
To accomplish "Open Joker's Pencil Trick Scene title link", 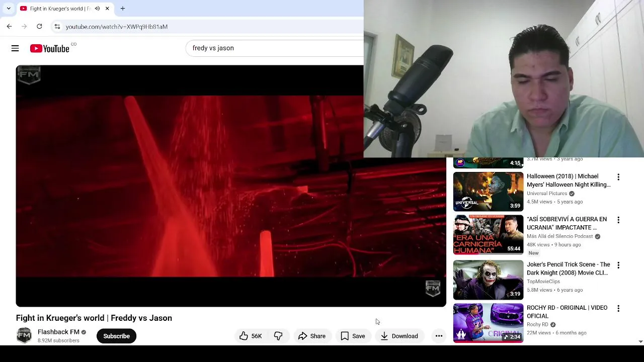I will click(569, 268).
